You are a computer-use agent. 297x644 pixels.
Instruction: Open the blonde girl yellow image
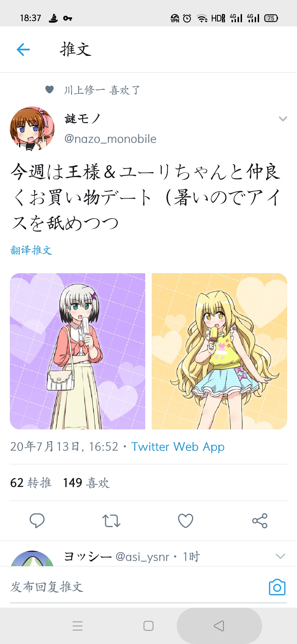tap(219, 351)
